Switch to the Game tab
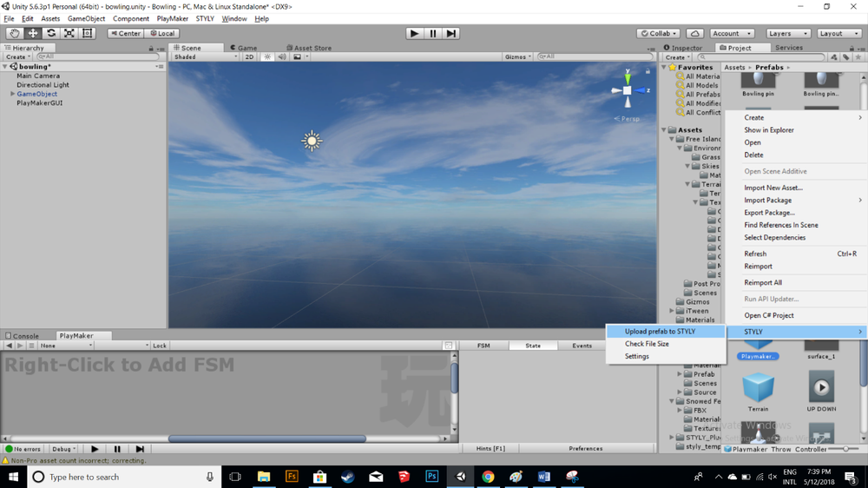 244,48
